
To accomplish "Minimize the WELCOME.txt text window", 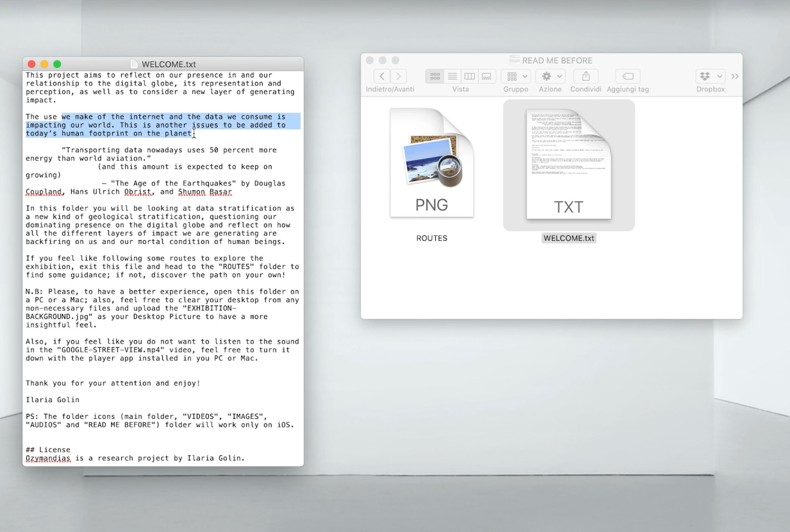I will [x=45, y=64].
